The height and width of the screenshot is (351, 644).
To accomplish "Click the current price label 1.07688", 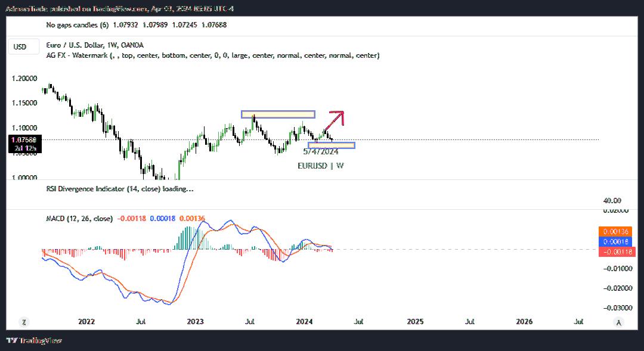I will tap(24, 140).
